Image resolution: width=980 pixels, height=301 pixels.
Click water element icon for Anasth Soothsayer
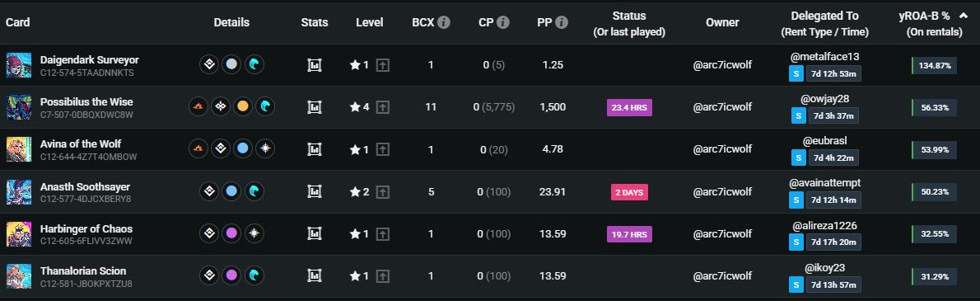[x=254, y=191]
